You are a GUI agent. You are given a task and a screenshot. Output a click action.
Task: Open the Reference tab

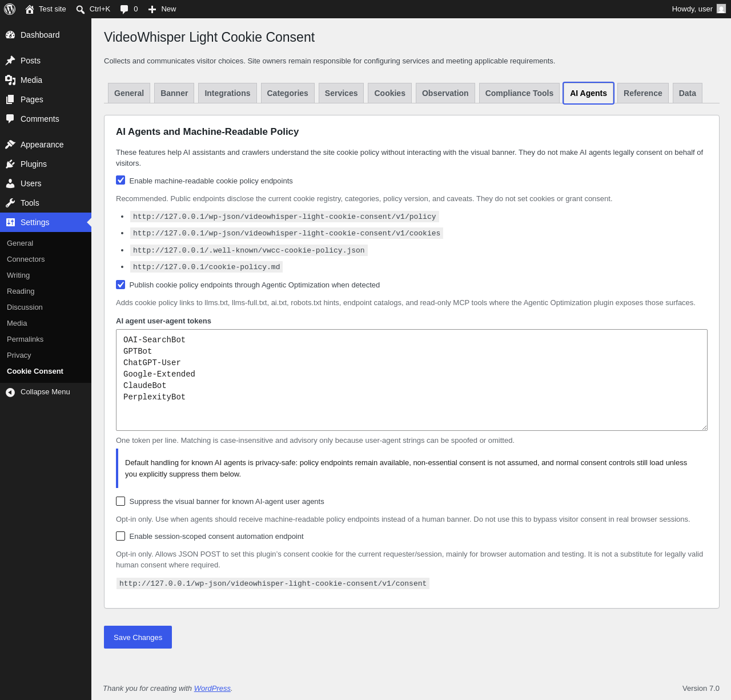(x=642, y=93)
